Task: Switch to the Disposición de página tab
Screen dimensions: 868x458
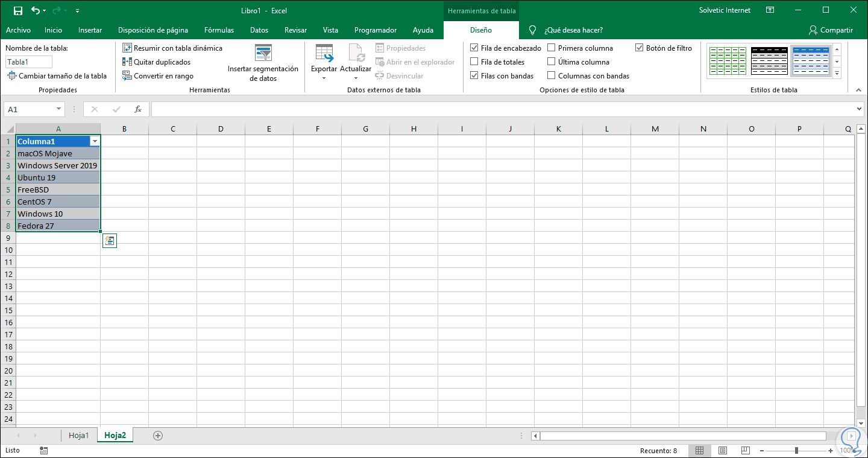Action: [x=153, y=30]
